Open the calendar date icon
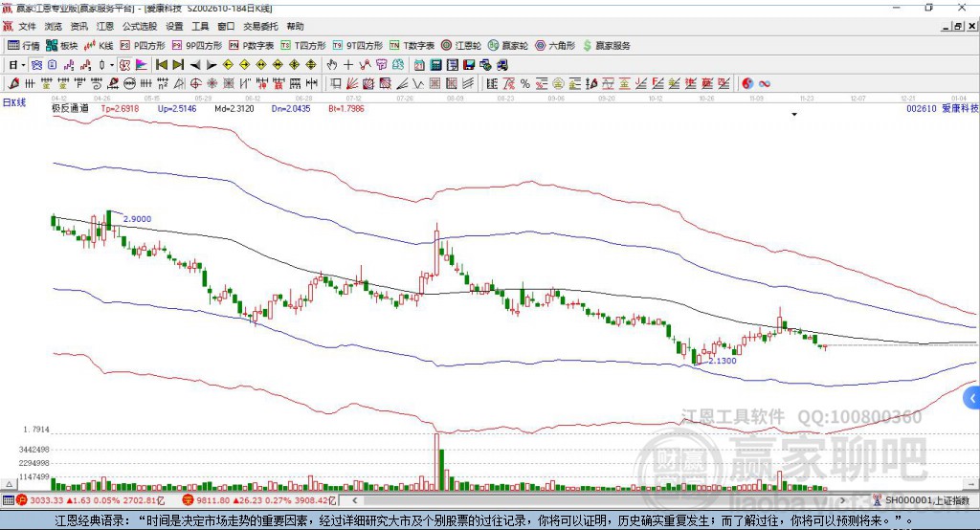The image size is (980, 530). [x=419, y=65]
